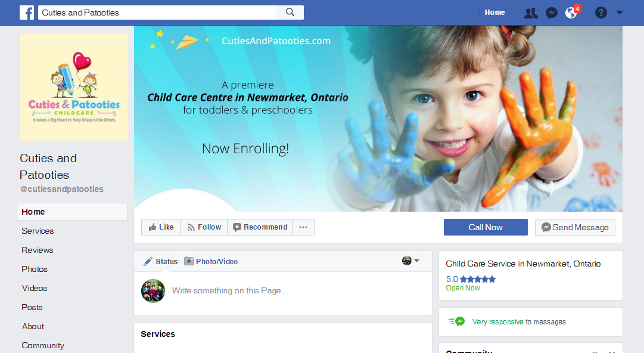Click the Facebook logo icon
Screen dimensions: 644x353
[27, 13]
